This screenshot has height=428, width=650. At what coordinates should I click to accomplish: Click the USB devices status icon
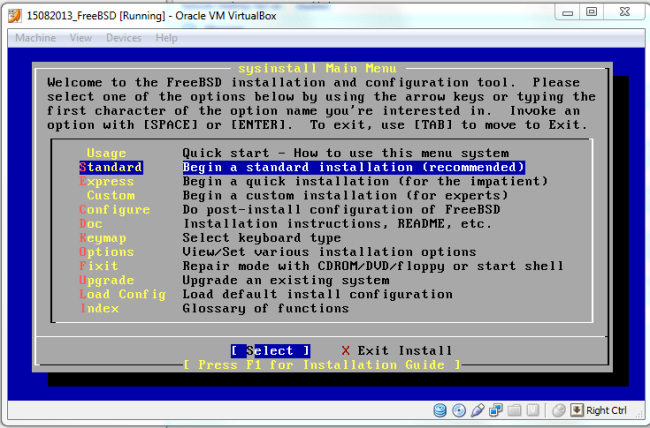475,411
